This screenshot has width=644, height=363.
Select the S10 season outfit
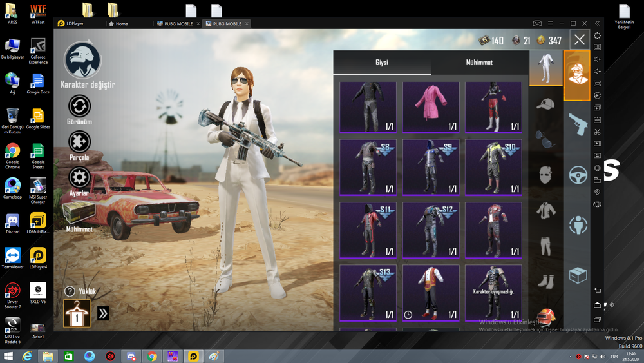[493, 168]
